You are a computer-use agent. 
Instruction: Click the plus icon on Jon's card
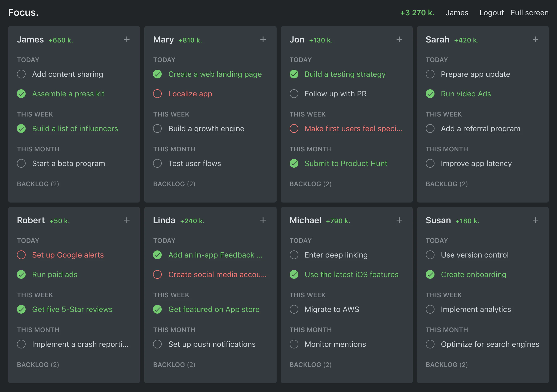tap(399, 39)
